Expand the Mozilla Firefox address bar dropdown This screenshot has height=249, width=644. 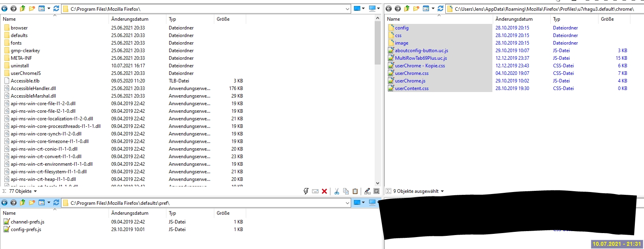(x=348, y=9)
